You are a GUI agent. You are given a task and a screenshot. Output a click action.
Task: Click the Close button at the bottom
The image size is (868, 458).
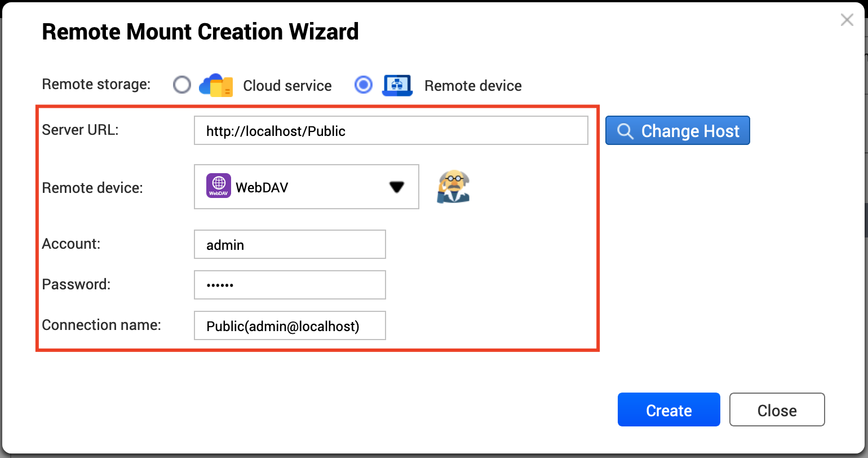click(777, 410)
